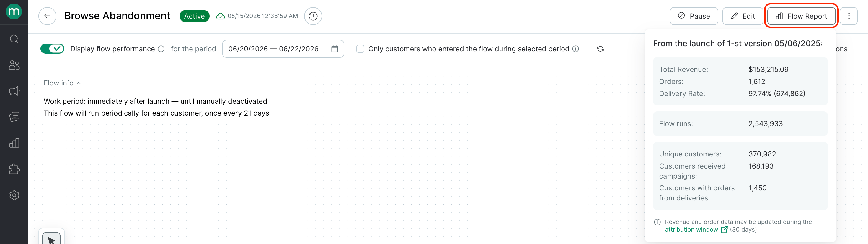Check Only customers who entered the flow

[360, 49]
